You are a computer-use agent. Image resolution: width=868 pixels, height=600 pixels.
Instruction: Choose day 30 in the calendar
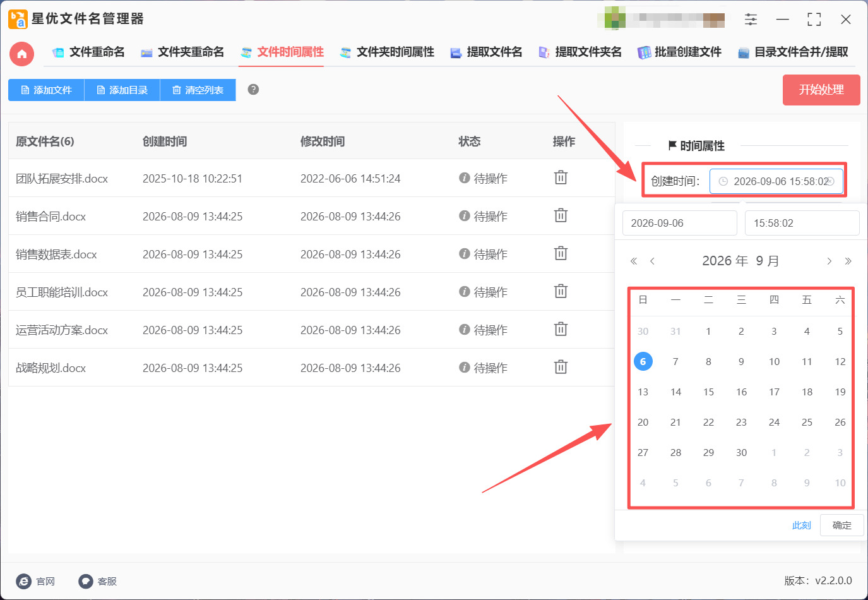coord(741,452)
